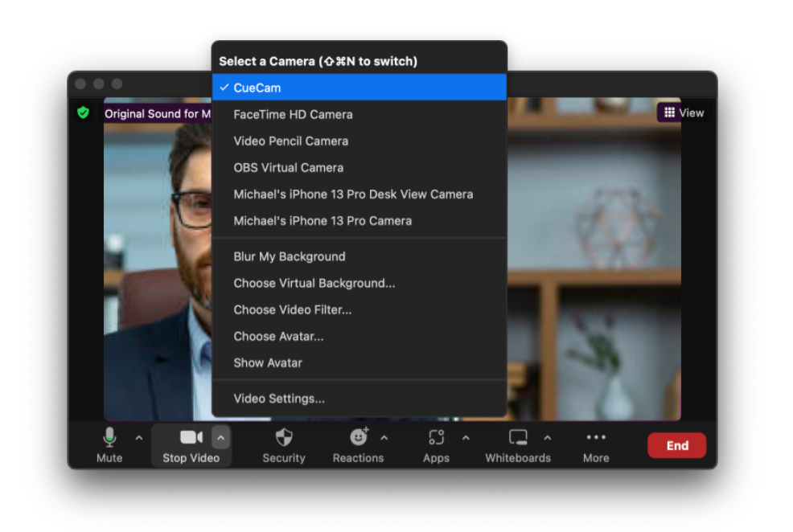Open the Whiteboards icon

coord(518,437)
